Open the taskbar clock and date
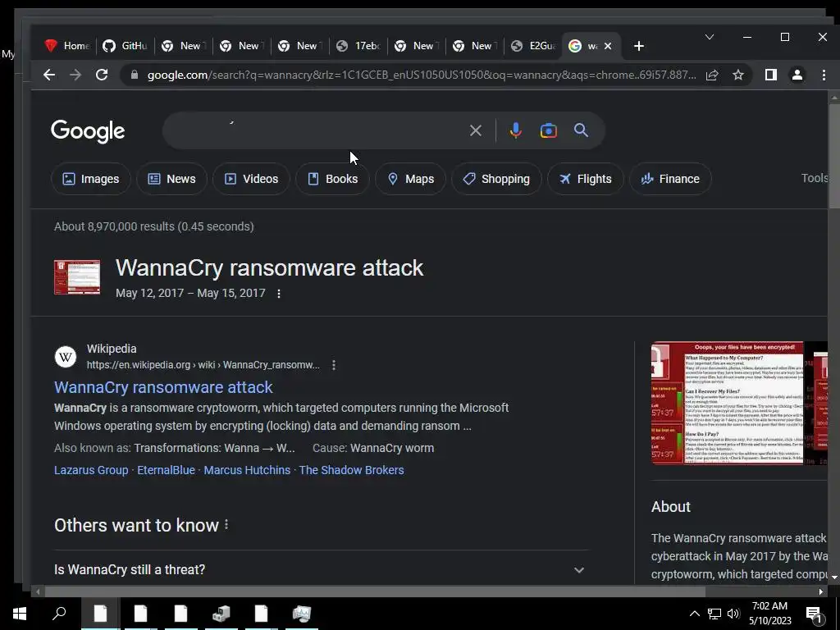This screenshot has height=630, width=840. tap(769, 614)
